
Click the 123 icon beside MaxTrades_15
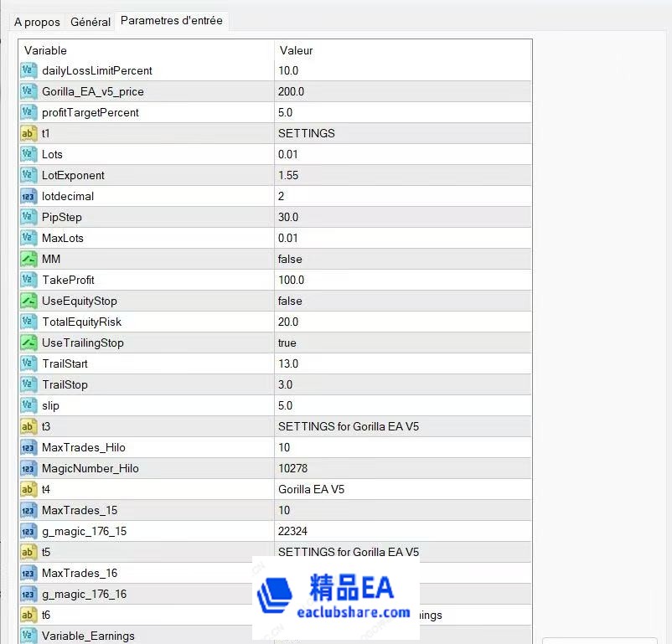pos(28,510)
